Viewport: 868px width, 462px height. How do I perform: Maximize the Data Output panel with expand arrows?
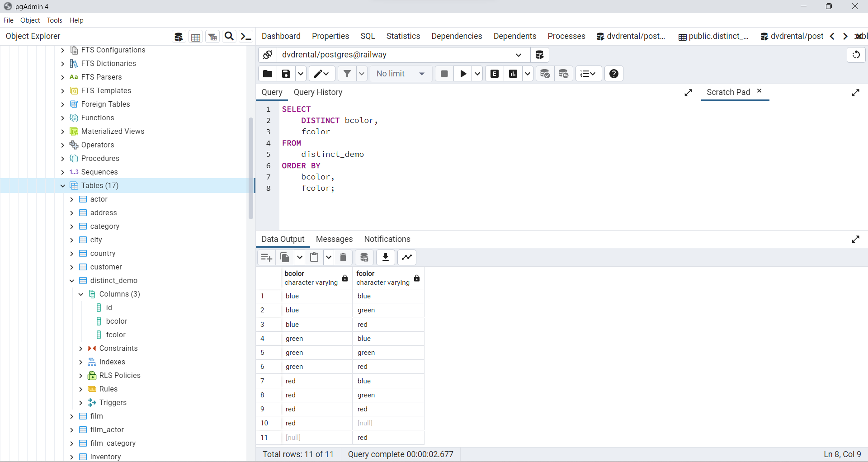pos(855,239)
